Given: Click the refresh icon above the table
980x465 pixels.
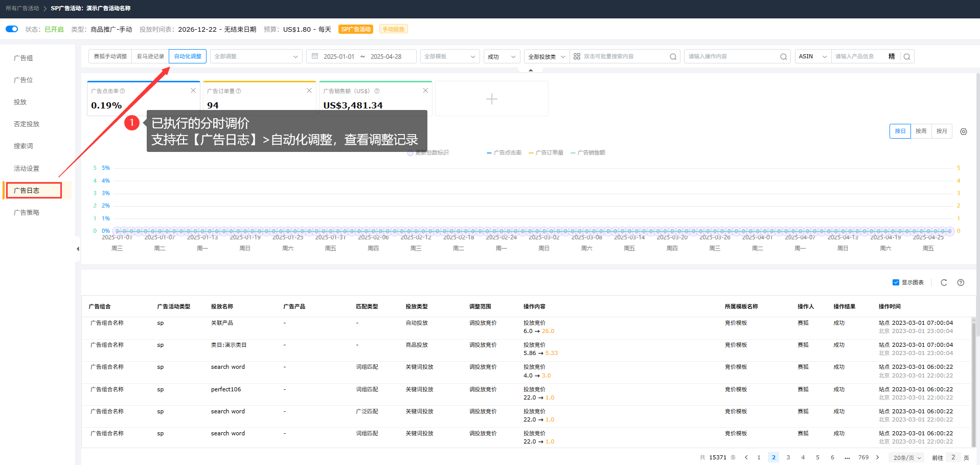Looking at the screenshot, I should (x=944, y=282).
